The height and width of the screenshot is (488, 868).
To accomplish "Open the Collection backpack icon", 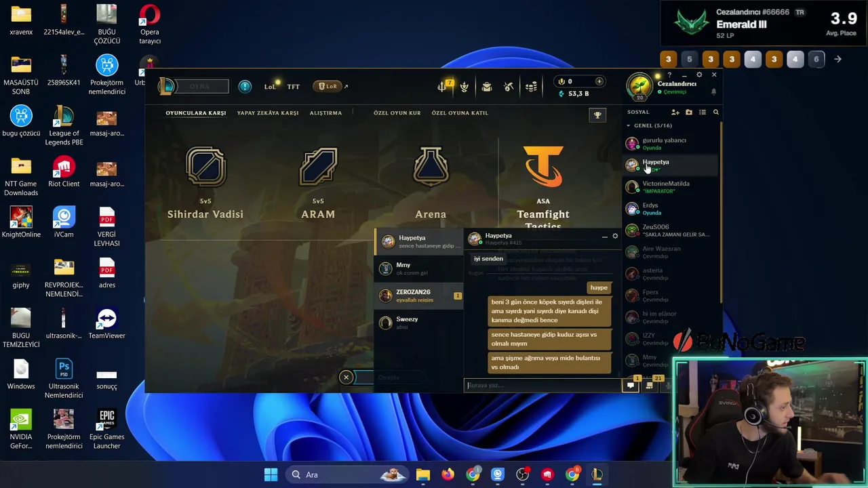I will tap(487, 87).
